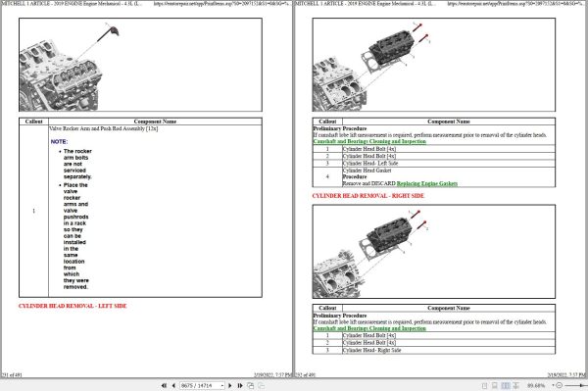Click the 89.68% zoom value
The height and width of the screenshot is (391, 588).
coord(536,385)
